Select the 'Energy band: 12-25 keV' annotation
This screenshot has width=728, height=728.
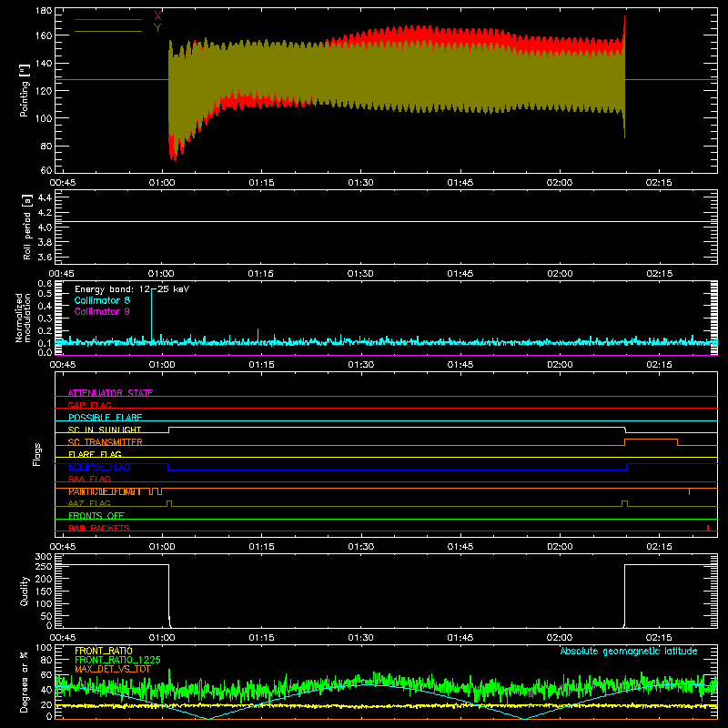(x=132, y=289)
